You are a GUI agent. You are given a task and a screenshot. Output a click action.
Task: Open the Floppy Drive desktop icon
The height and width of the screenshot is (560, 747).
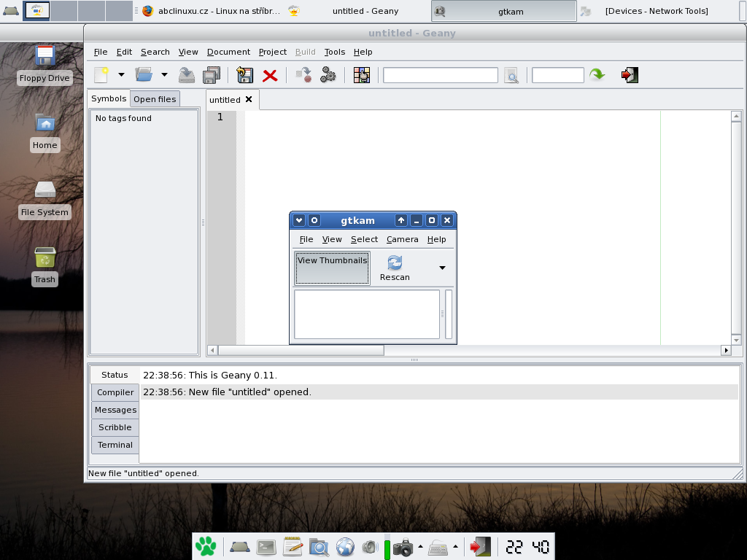pyautogui.click(x=44, y=65)
